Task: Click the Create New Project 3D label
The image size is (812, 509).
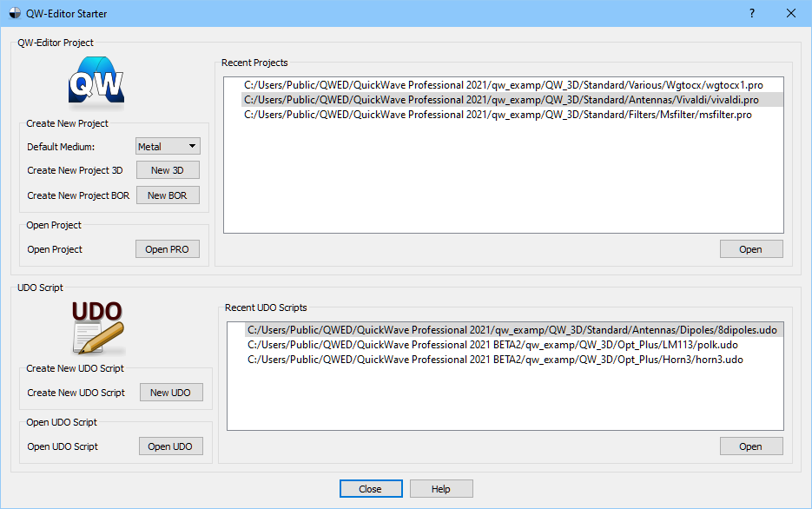Action: (x=75, y=170)
